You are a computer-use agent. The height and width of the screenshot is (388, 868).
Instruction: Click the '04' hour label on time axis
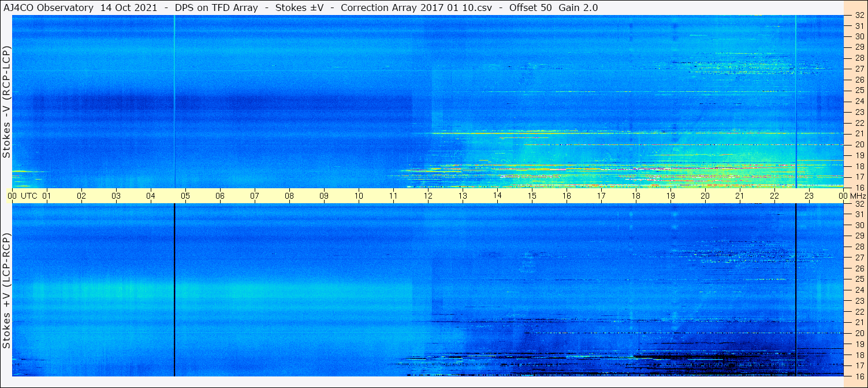pyautogui.click(x=151, y=196)
